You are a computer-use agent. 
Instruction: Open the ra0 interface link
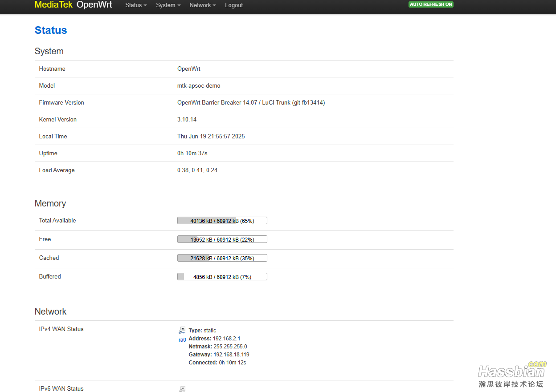click(x=182, y=340)
